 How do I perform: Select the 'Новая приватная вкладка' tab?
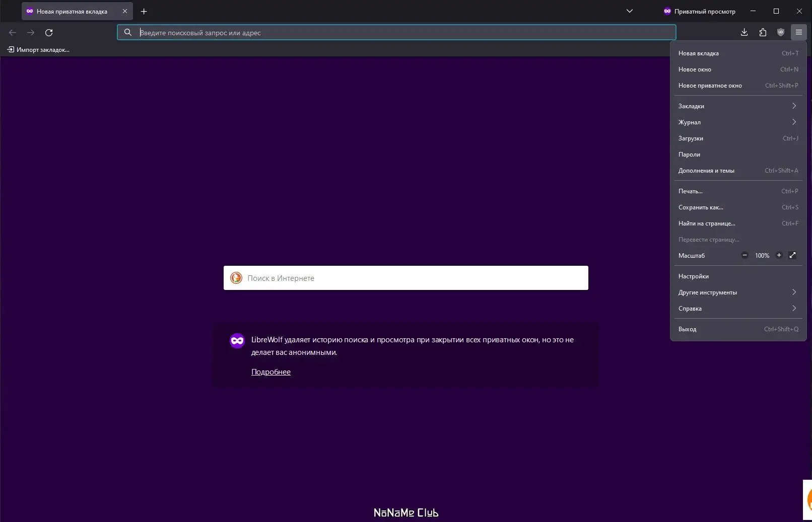point(77,11)
